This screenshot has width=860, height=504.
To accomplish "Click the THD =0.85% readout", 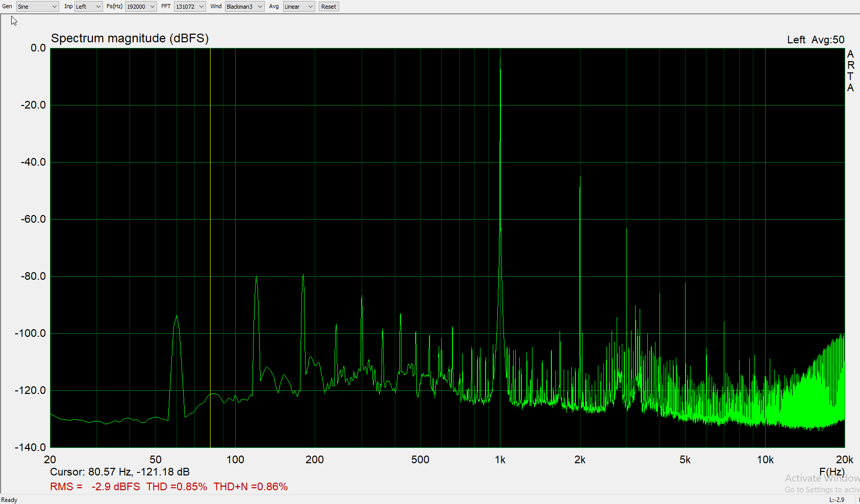I will (x=176, y=487).
